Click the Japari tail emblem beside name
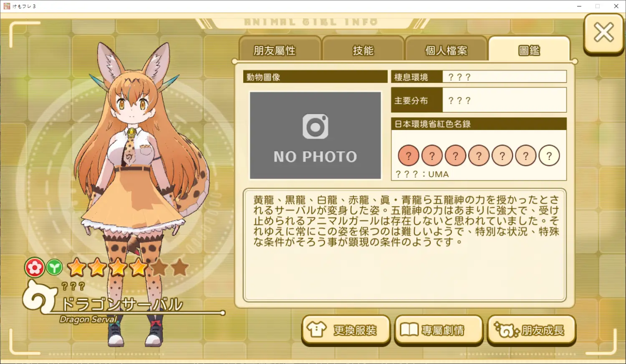626x364 pixels. click(40, 297)
